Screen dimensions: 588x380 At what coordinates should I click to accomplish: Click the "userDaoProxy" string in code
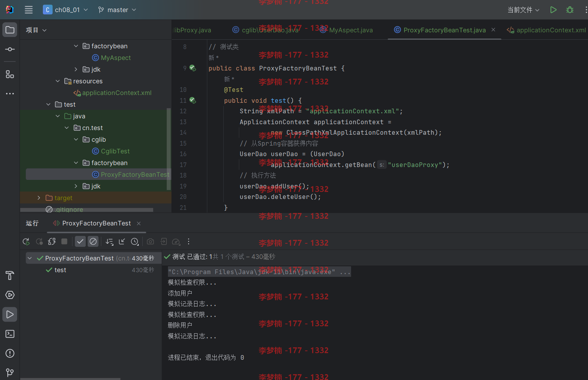[415, 165]
